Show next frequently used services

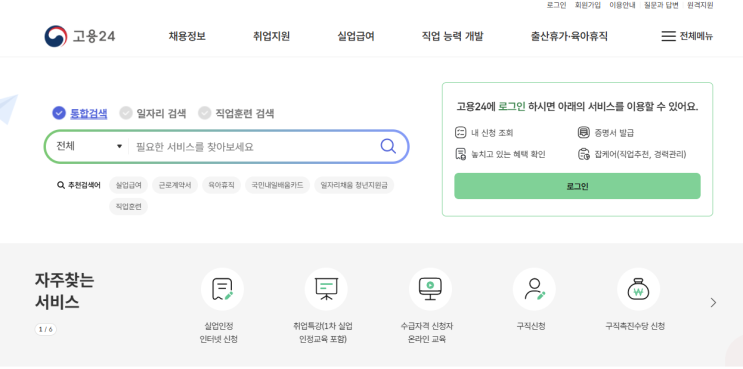coord(713,303)
